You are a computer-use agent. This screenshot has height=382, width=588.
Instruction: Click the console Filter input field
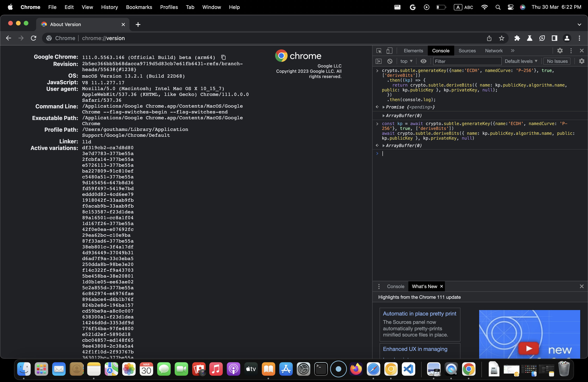click(x=467, y=61)
